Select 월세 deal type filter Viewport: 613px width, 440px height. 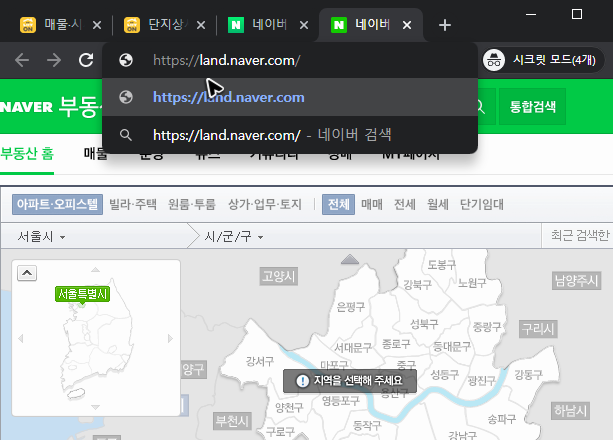click(x=437, y=204)
